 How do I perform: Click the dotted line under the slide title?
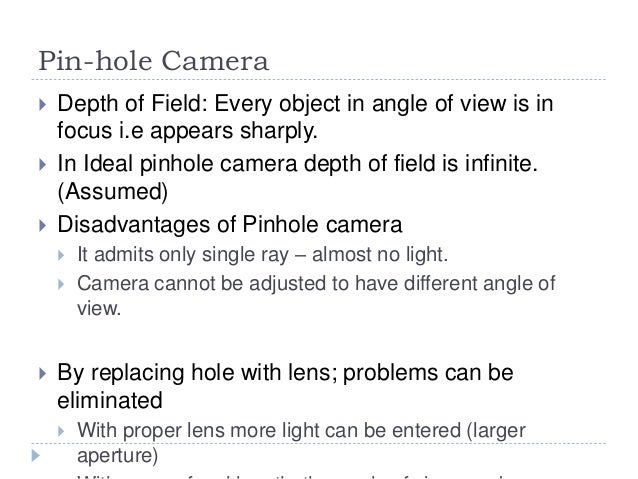(x=319, y=79)
